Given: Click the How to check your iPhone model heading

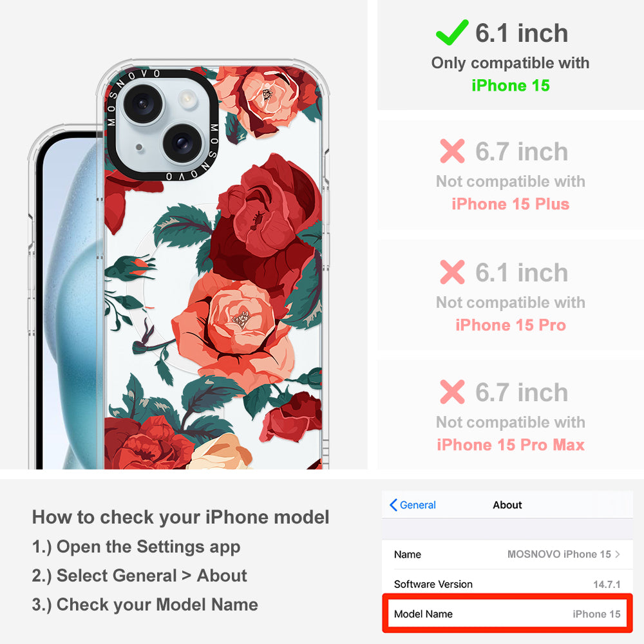Looking at the screenshot, I should (181, 516).
